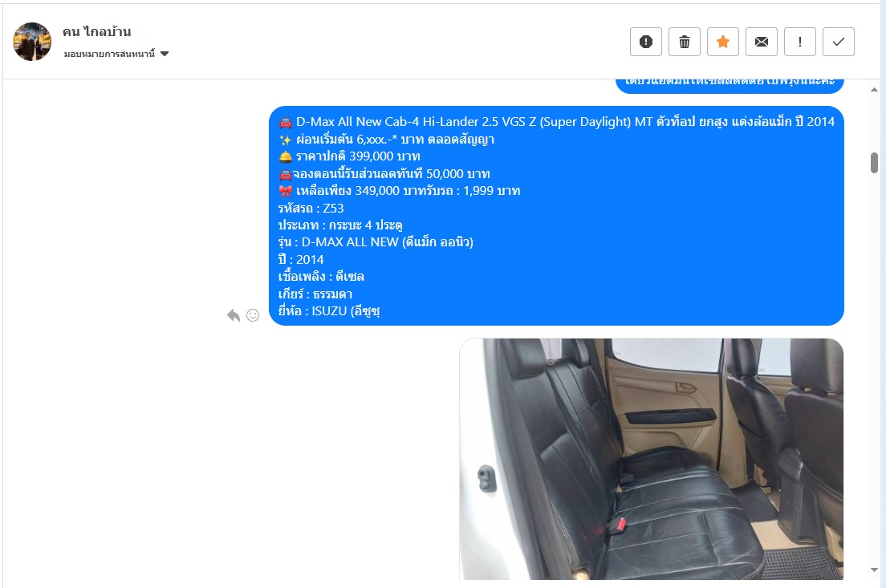
Task: Mark as unread with envelope icon
Action: [761, 42]
